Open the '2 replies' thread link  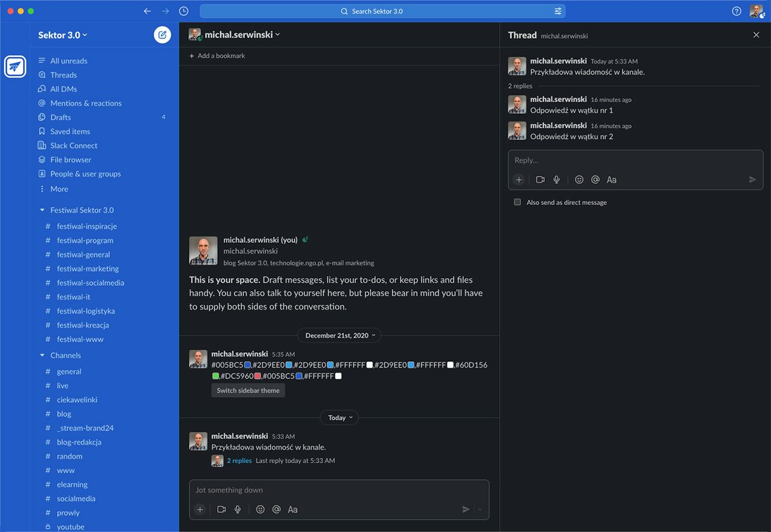(239, 461)
